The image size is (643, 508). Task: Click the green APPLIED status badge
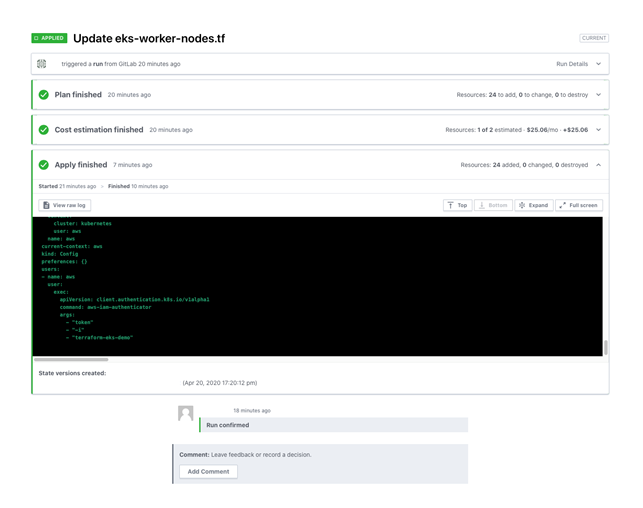[x=49, y=38]
